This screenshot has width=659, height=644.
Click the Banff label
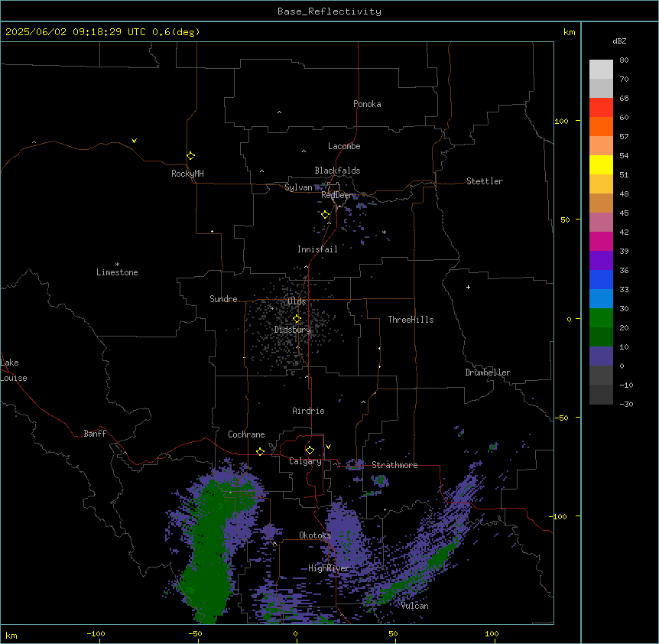point(95,434)
